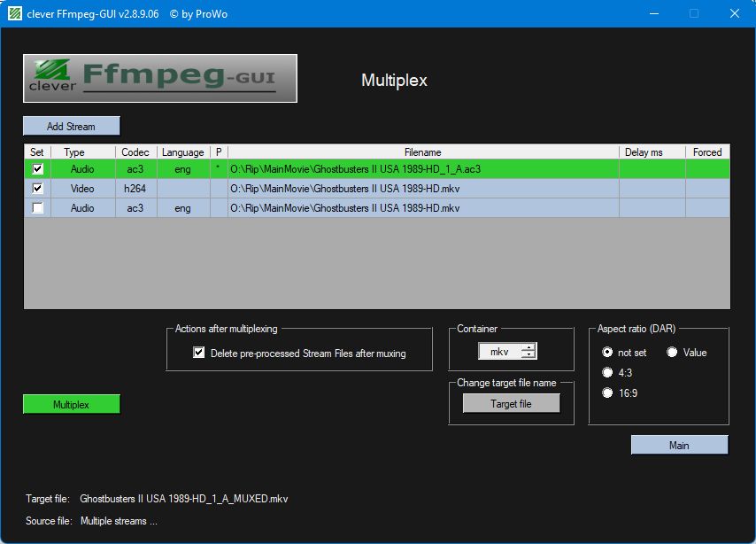Click the Forced cell of the highlighted Audio row
The height and width of the screenshot is (544, 756).
point(707,169)
